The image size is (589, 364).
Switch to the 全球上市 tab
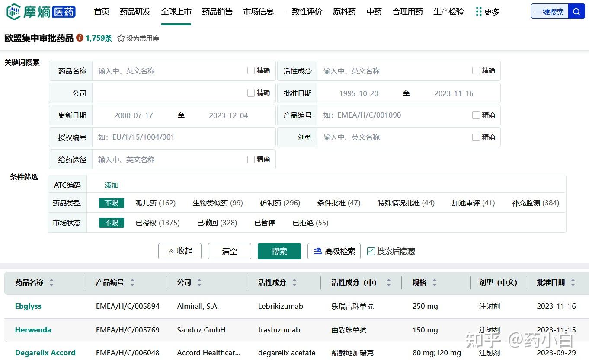[x=176, y=12]
